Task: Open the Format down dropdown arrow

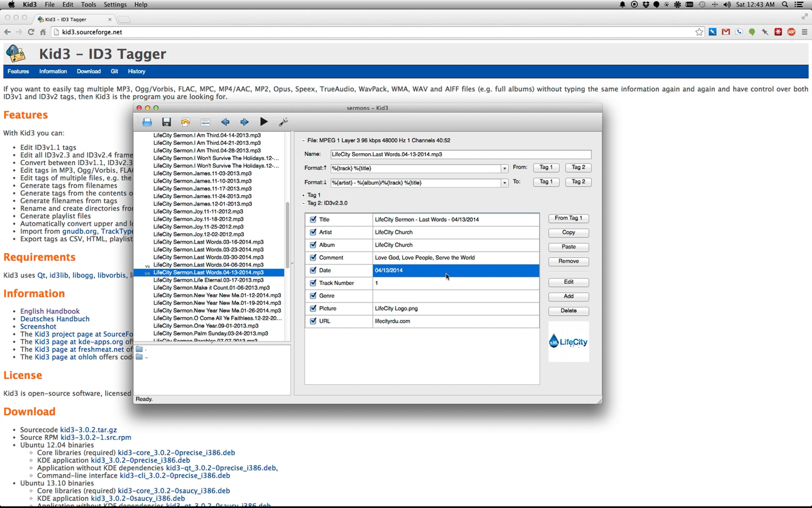Action: click(x=504, y=183)
